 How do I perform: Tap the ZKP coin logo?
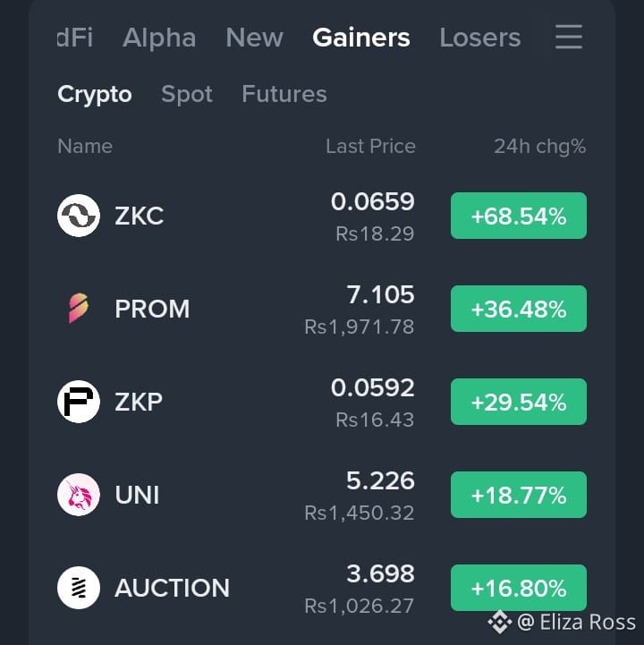tap(79, 402)
